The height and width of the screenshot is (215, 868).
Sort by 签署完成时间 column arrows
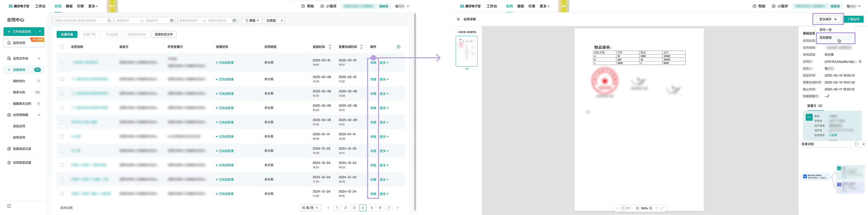(361, 47)
